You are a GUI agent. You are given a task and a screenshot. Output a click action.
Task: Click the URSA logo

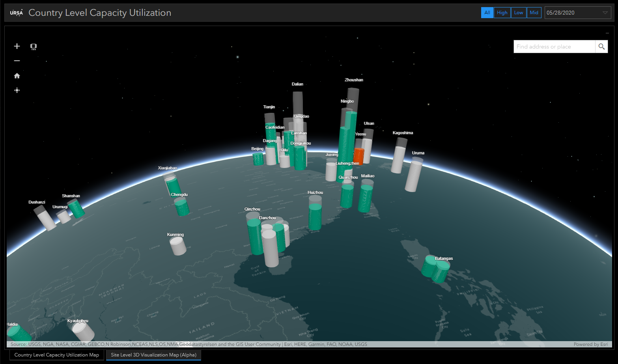pyautogui.click(x=17, y=13)
